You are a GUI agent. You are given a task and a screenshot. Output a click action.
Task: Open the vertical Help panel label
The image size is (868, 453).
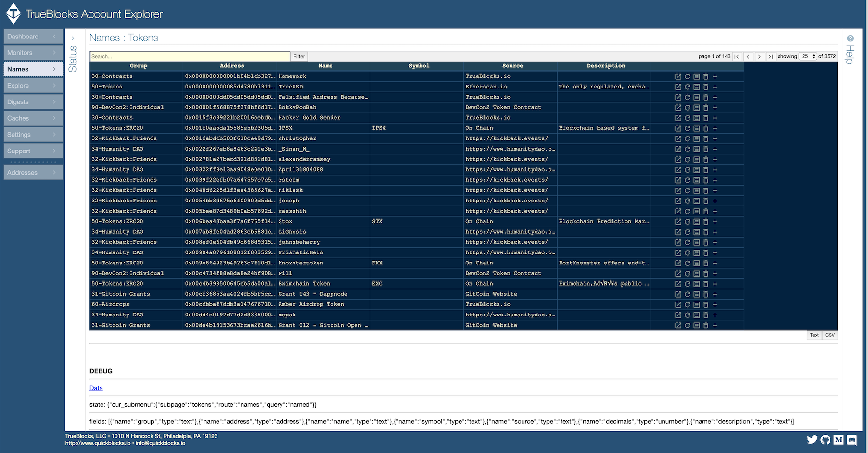[x=850, y=54]
